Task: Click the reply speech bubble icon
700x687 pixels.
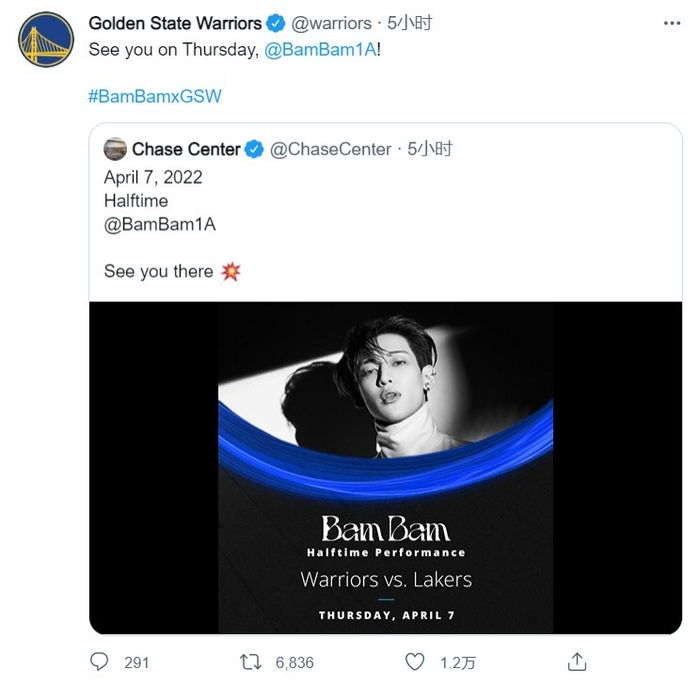Action: pyautogui.click(x=99, y=661)
